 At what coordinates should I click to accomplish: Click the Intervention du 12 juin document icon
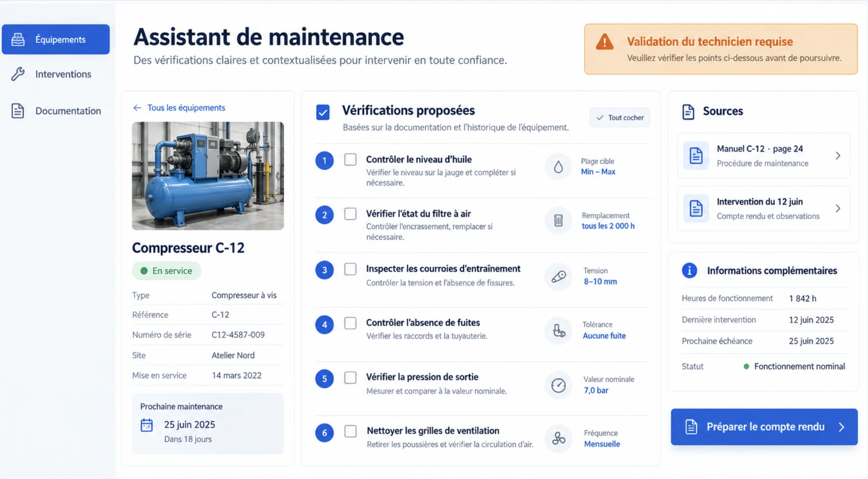click(696, 208)
